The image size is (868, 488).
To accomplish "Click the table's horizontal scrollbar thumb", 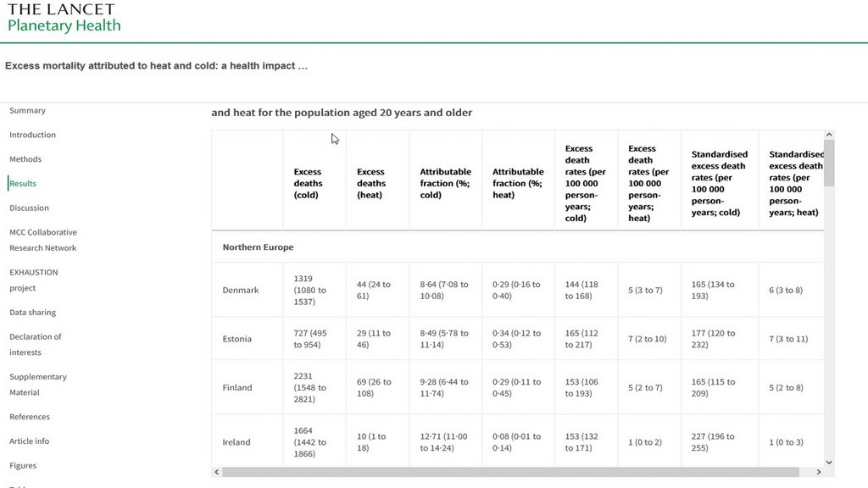I will 510,472.
